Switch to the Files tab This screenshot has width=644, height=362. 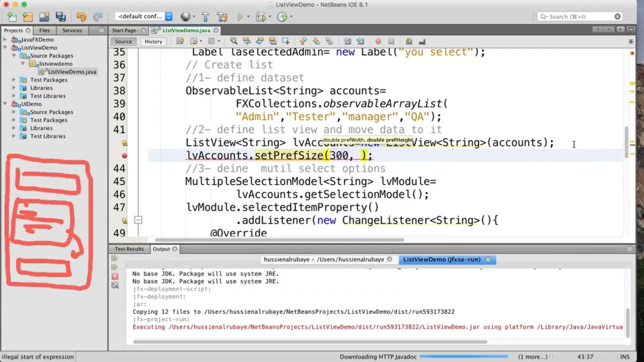[44, 30]
